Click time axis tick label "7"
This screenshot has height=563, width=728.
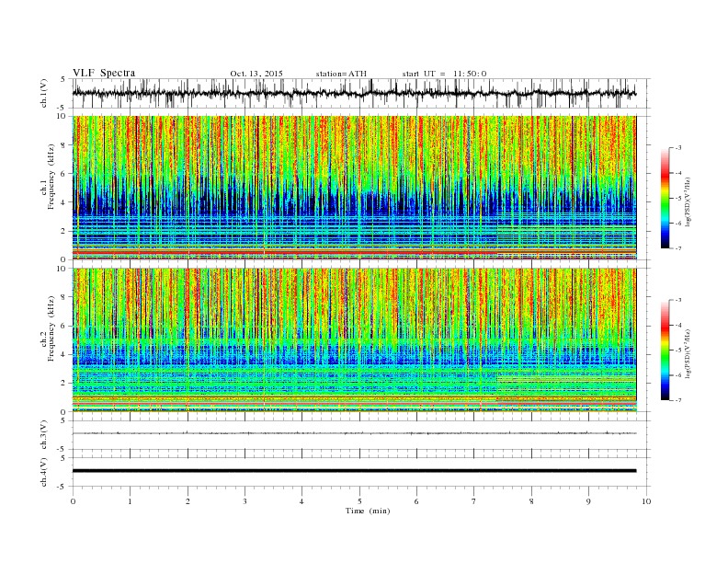point(474,501)
